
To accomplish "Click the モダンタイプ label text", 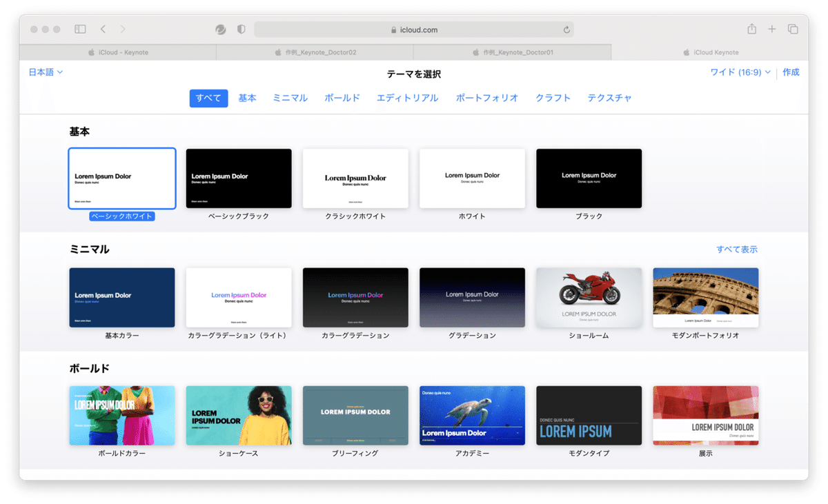I will point(589,453).
